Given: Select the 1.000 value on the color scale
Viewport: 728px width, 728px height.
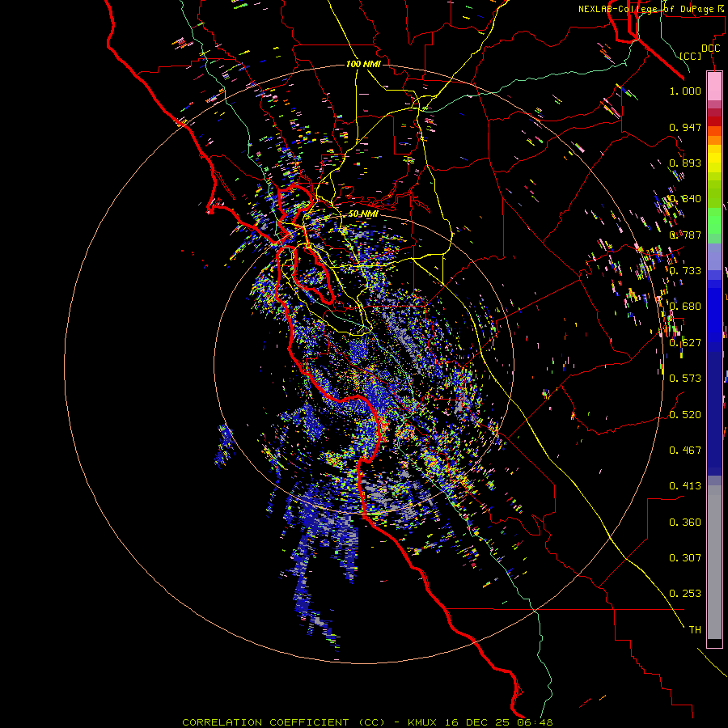Looking at the screenshot, I should (x=685, y=91).
